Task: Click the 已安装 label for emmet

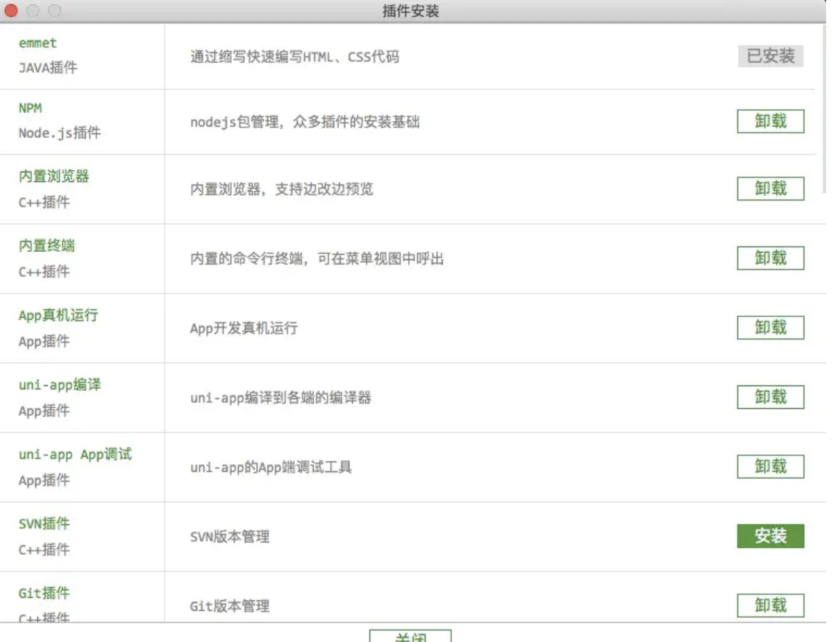Action: (x=770, y=56)
